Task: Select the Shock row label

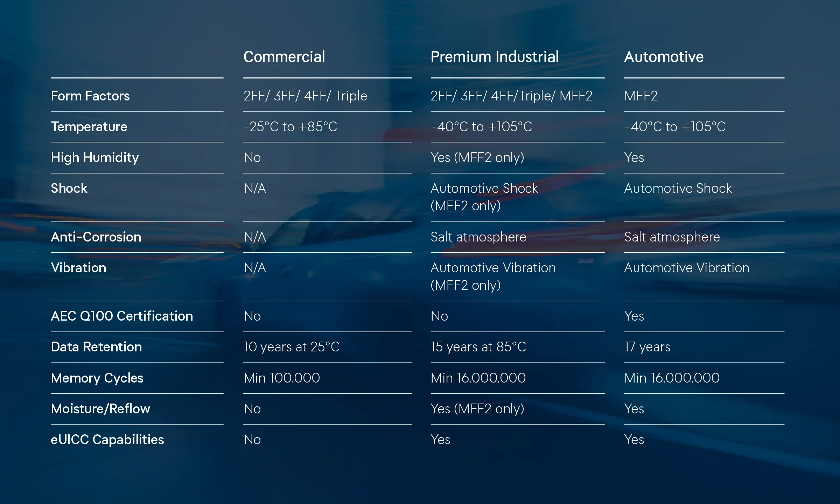Action: click(x=69, y=188)
